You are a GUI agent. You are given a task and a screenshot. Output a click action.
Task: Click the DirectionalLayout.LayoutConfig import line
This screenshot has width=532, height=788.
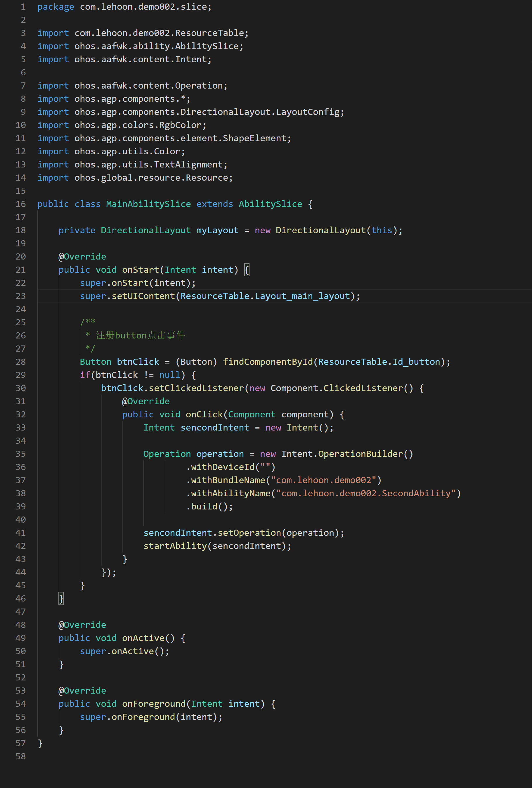pyautogui.click(x=191, y=112)
